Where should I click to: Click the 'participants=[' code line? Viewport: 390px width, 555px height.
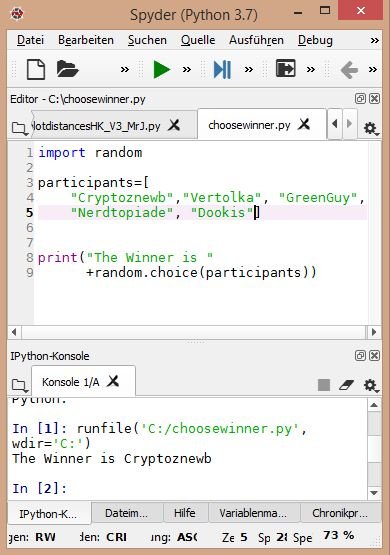pos(93,183)
